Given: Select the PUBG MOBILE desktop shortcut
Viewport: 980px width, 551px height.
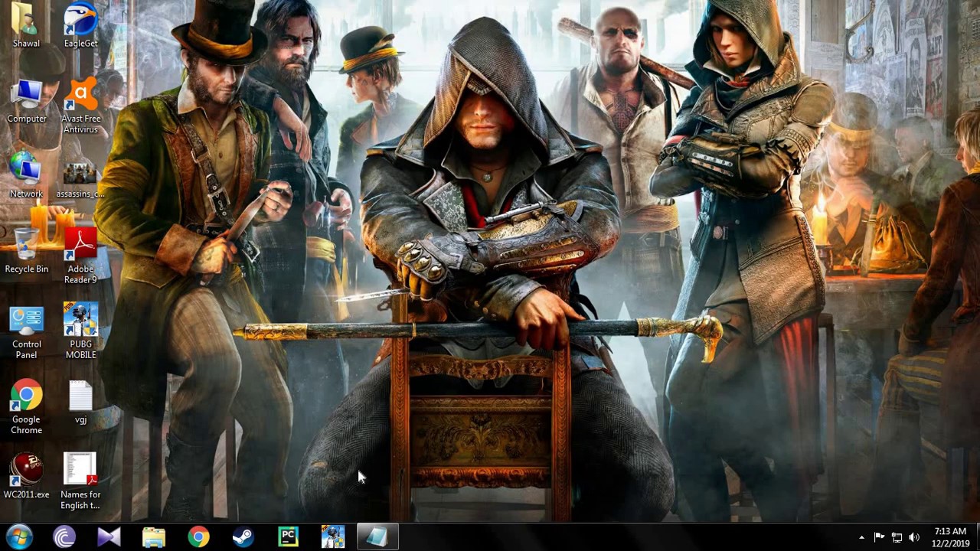Looking at the screenshot, I should [x=80, y=331].
